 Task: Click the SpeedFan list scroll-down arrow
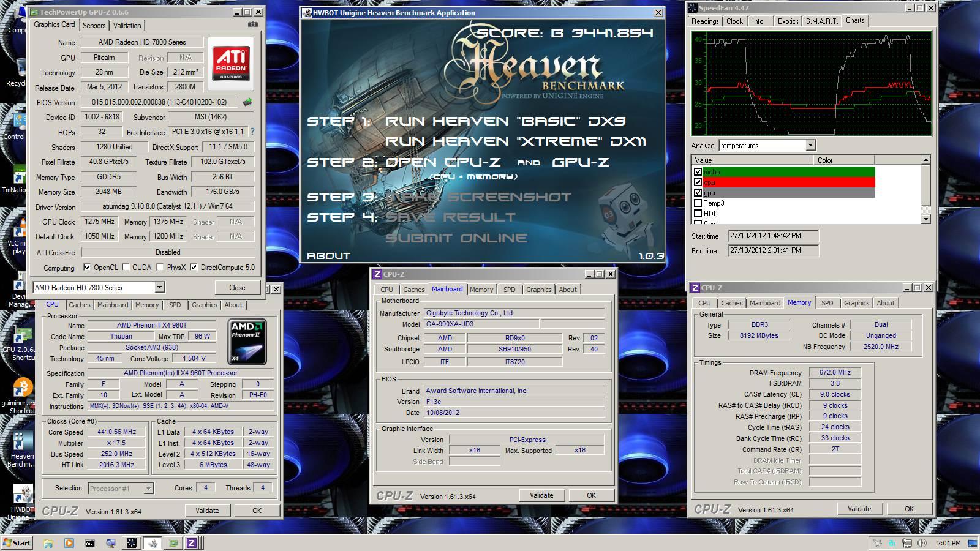[x=925, y=219]
